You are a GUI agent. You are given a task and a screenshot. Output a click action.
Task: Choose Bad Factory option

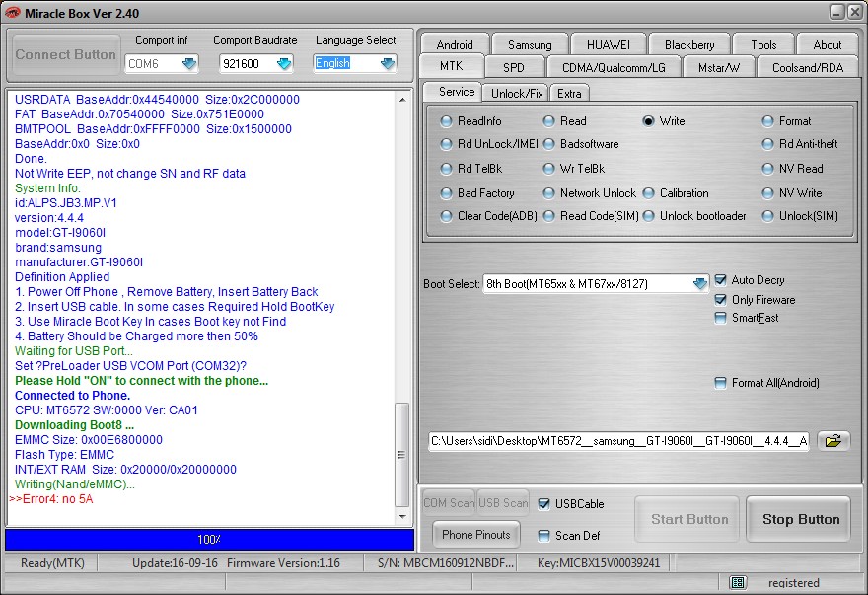pos(446,193)
